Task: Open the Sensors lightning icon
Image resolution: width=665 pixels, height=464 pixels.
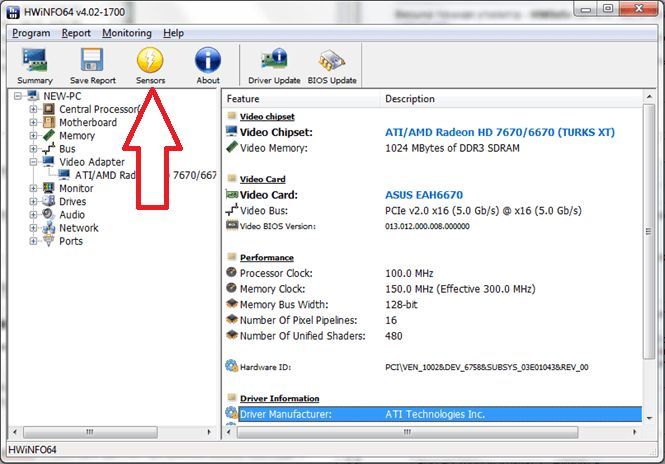Action: coord(150,60)
